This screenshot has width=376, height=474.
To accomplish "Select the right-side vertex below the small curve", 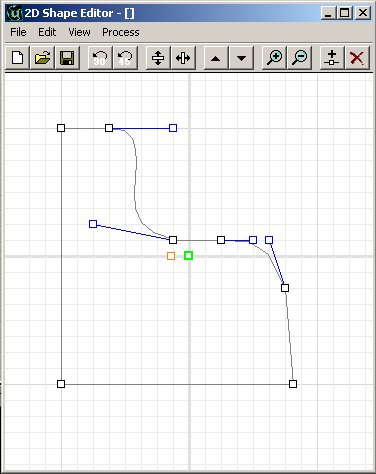I will (x=285, y=288).
